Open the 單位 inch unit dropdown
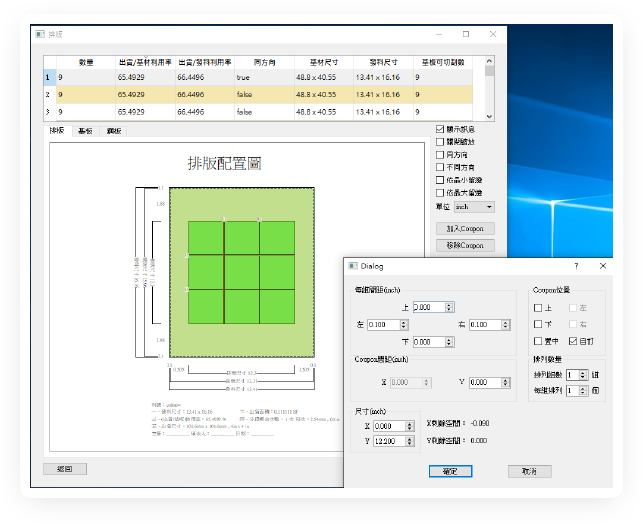 474,207
